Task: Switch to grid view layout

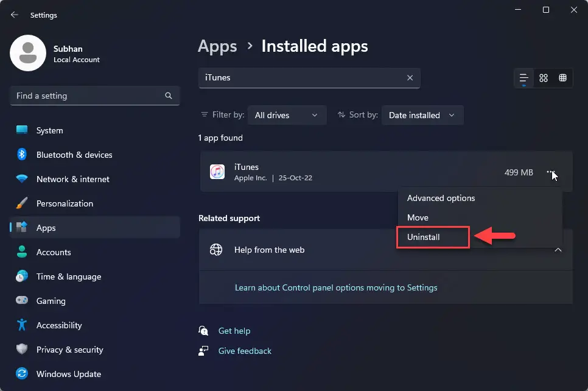Action: (x=544, y=78)
